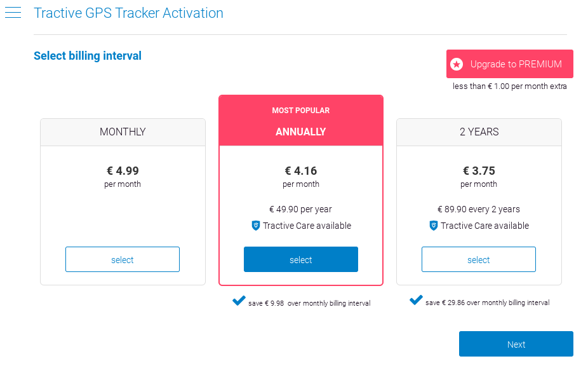The width and height of the screenshot is (588, 368).
Task: Click the ANNUALLY most popular header
Action: (301, 121)
